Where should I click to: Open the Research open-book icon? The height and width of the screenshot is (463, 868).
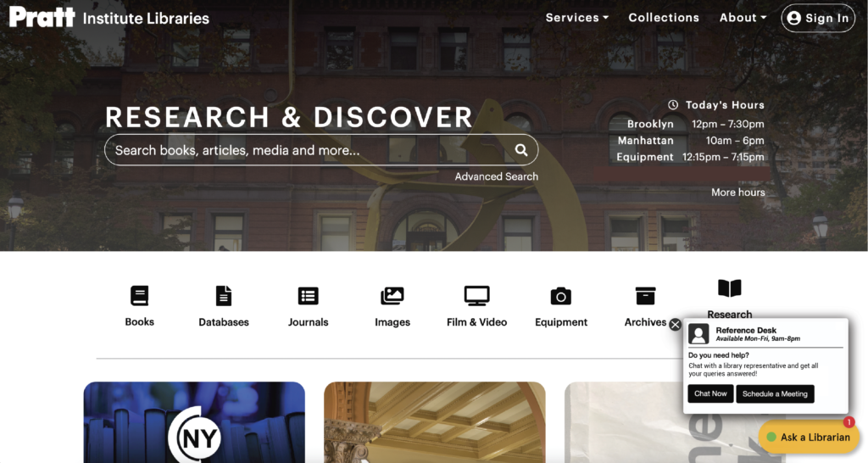pos(730,288)
